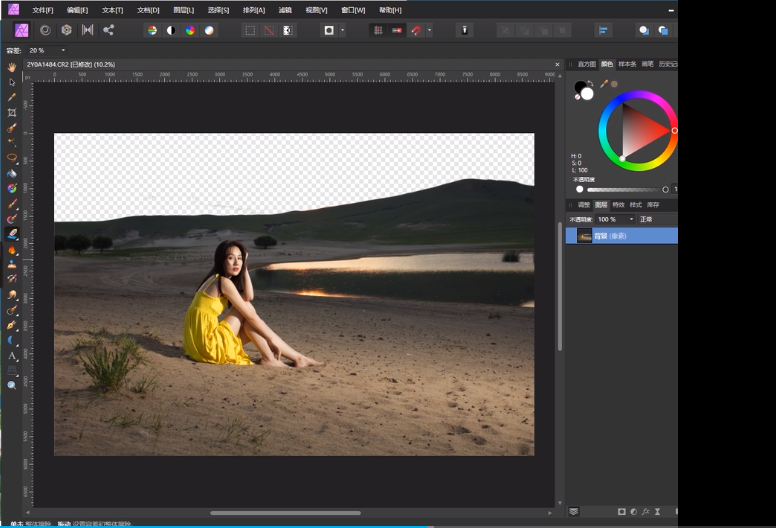This screenshot has width=776, height=528.
Task: Click Auto White Balance toolbar icon
Action: pyautogui.click(x=209, y=30)
